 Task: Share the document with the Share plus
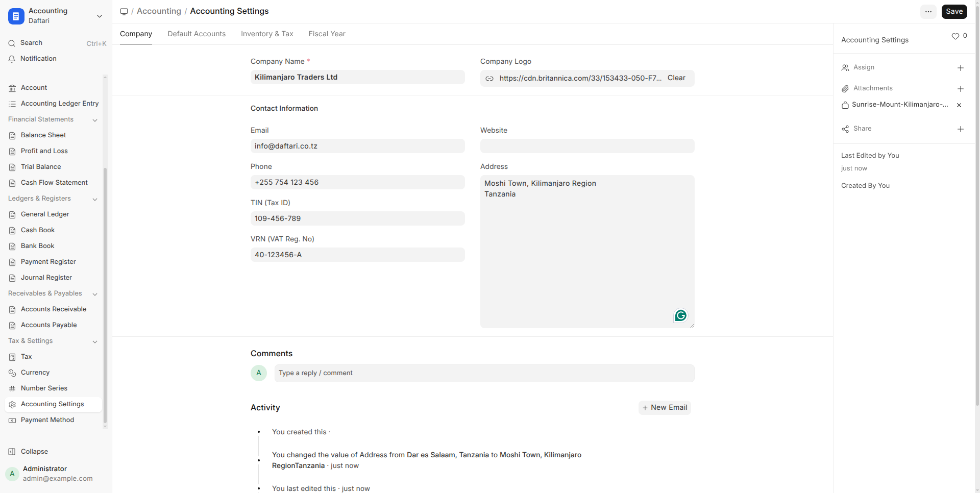(960, 129)
